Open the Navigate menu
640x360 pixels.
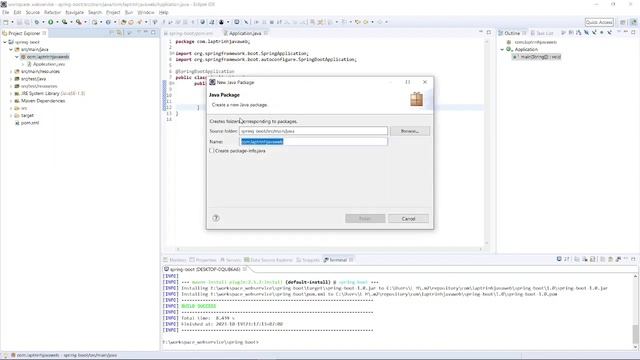point(74,12)
